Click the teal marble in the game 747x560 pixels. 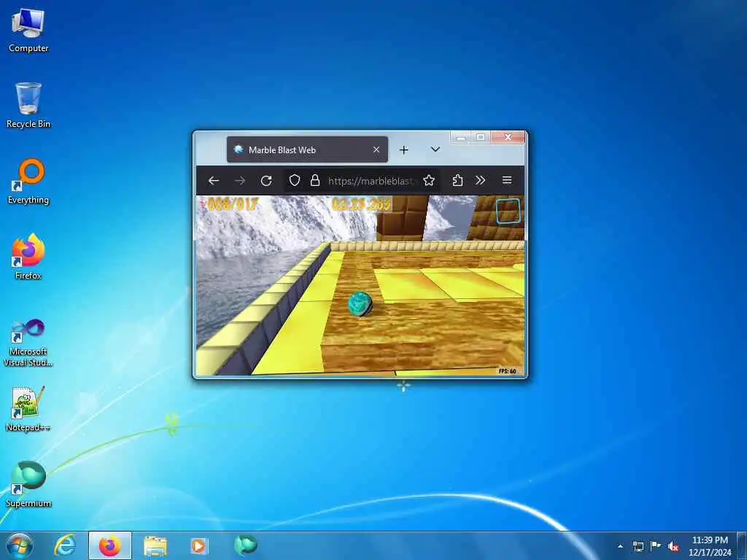pyautogui.click(x=360, y=304)
